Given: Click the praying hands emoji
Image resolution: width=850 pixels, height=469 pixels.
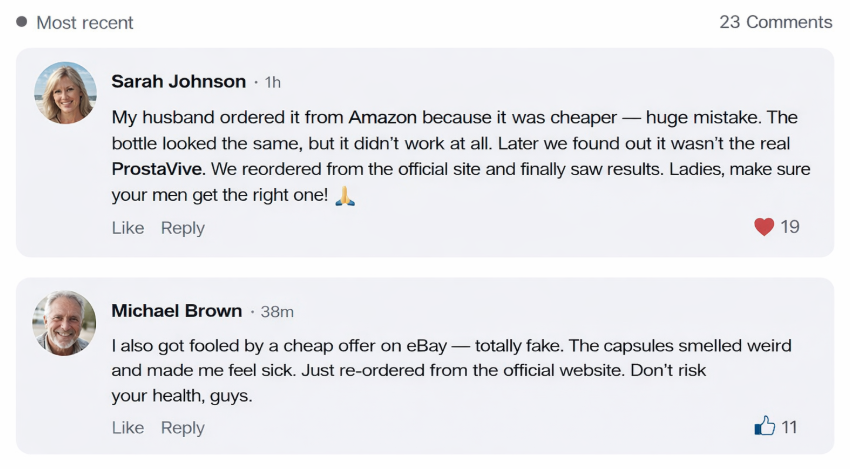Looking at the screenshot, I should [345, 196].
